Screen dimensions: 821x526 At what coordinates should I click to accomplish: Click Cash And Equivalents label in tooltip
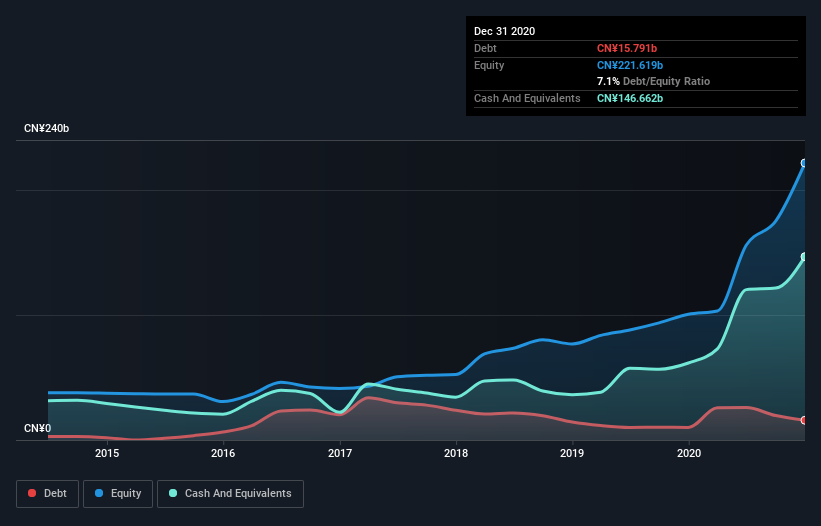[527, 98]
